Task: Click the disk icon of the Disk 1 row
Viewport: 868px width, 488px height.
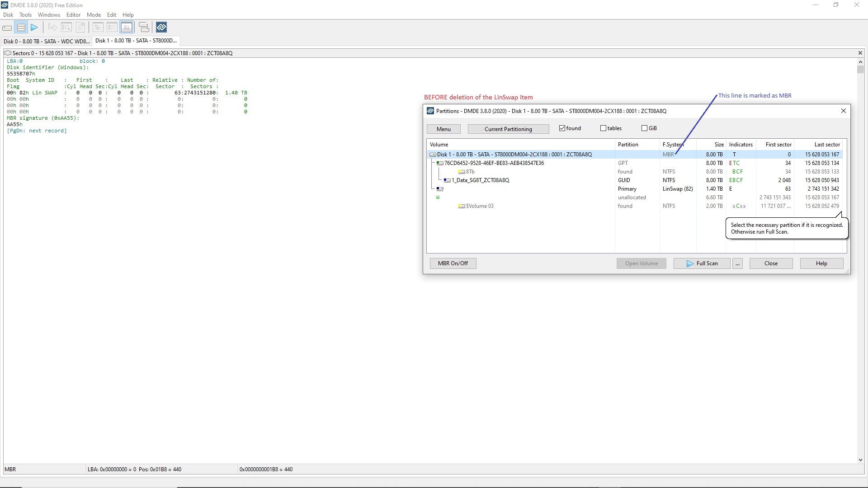Action: 433,155
